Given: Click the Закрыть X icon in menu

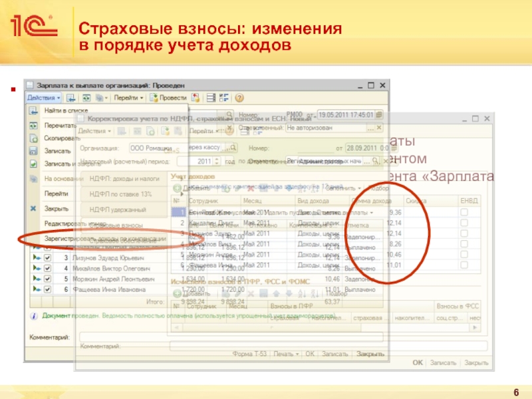Looking at the screenshot, I should point(32,207).
